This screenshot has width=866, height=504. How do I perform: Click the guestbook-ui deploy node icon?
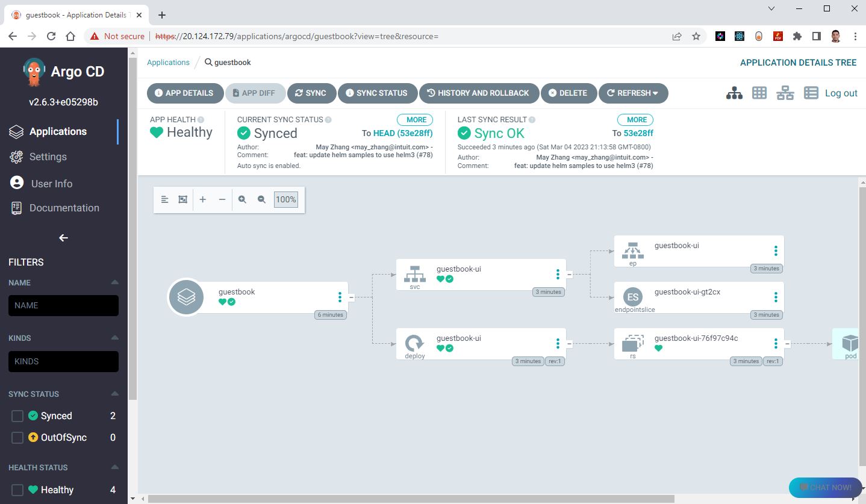(x=414, y=343)
